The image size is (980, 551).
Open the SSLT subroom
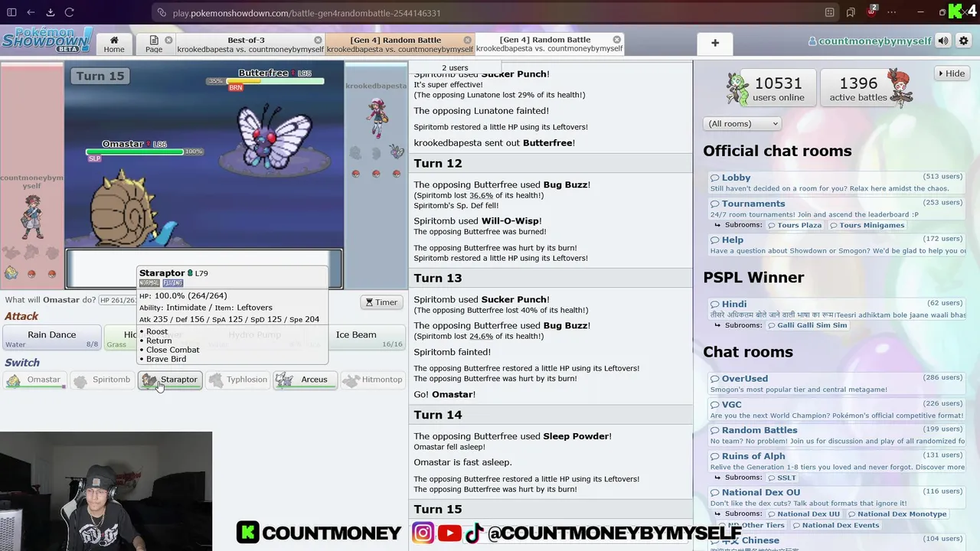coord(782,478)
